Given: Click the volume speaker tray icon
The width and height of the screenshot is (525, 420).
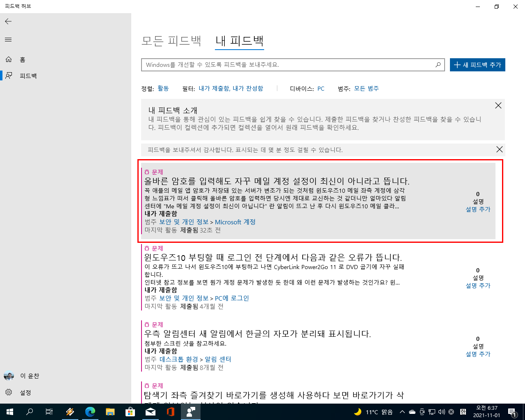Looking at the screenshot, I should pos(442,412).
